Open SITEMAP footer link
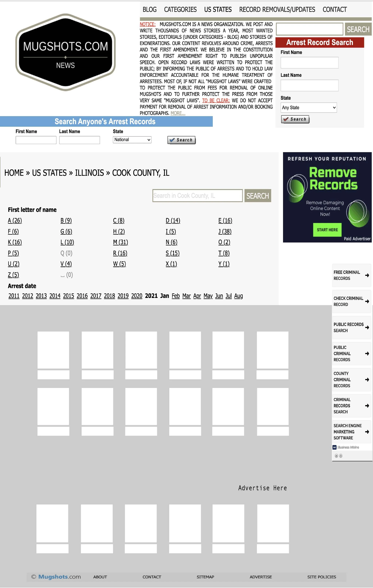 (x=205, y=577)
